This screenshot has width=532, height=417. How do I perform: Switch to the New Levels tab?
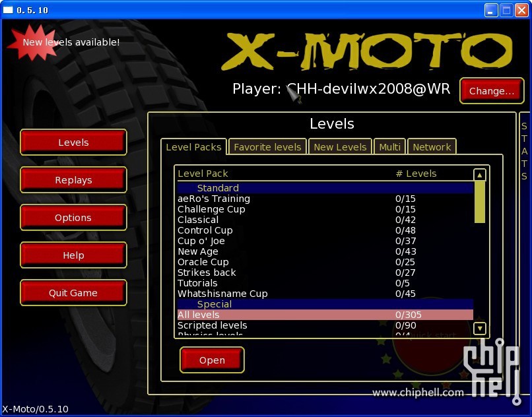coord(340,147)
